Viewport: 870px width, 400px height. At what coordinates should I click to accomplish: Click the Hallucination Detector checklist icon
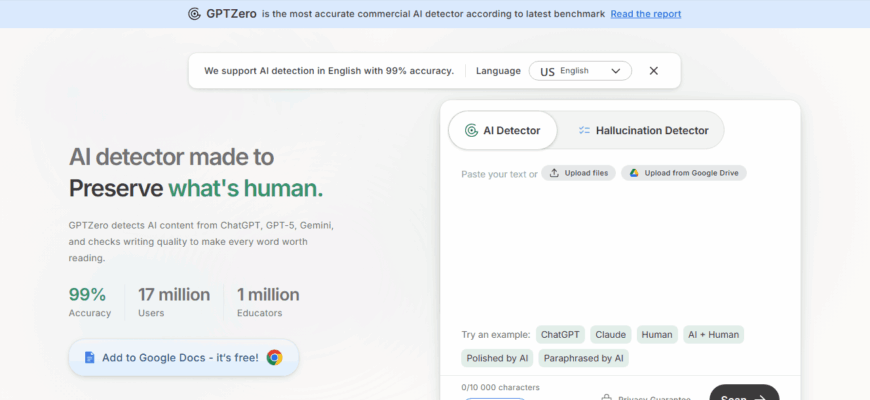584,130
